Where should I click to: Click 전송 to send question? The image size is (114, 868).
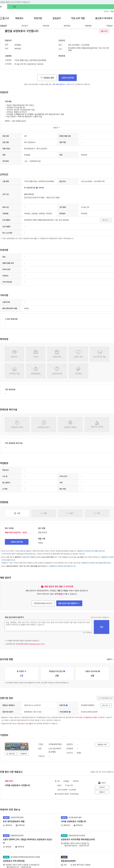[x=102, y=627]
